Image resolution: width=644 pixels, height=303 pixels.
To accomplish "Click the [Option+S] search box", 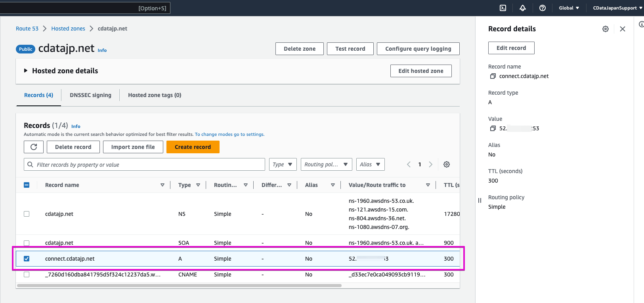I will 85,8.
